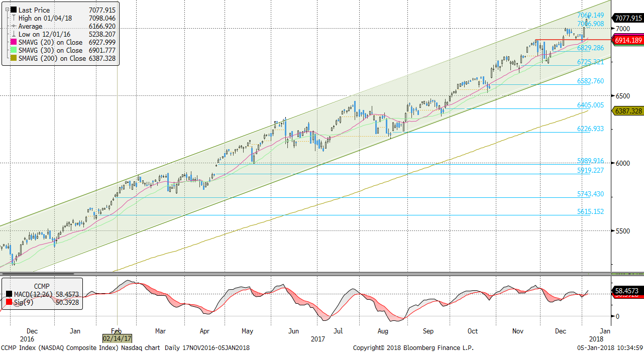Click the green SMAVG (30) color swatch
This screenshot has width=644, height=352.
pyautogui.click(x=14, y=50)
